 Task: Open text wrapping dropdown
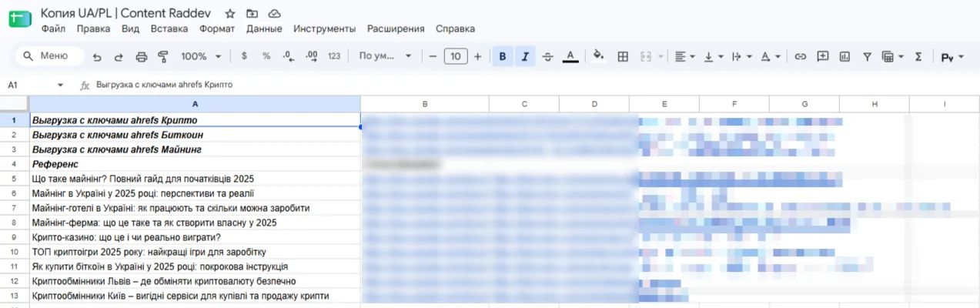(741, 56)
